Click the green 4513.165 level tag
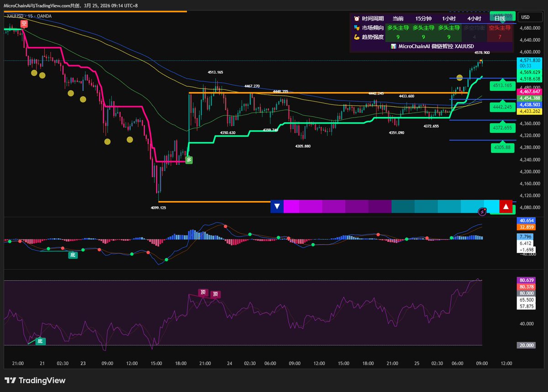The image size is (548, 392). pyautogui.click(x=503, y=85)
